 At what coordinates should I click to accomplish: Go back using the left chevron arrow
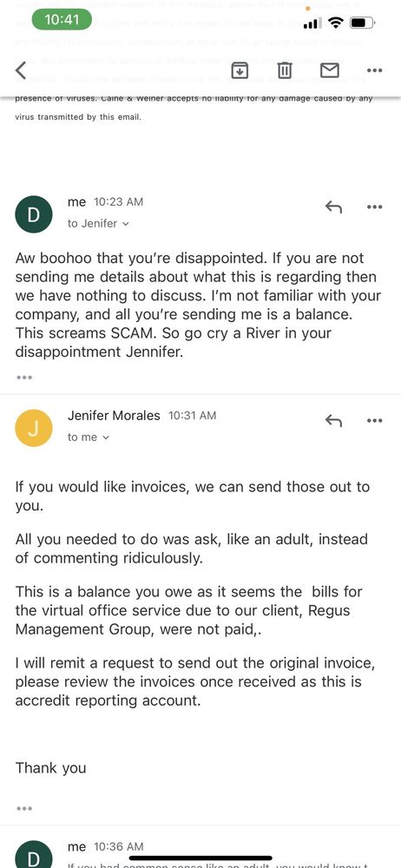[21, 70]
